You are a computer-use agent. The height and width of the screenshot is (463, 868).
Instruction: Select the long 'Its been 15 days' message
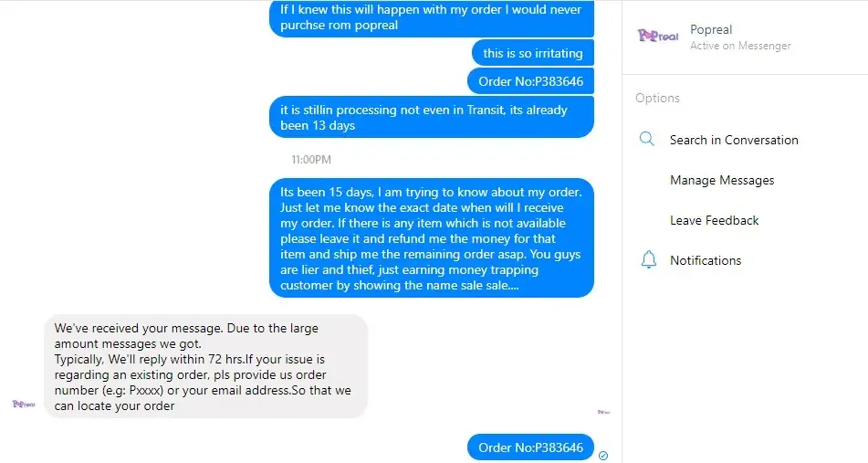click(431, 238)
